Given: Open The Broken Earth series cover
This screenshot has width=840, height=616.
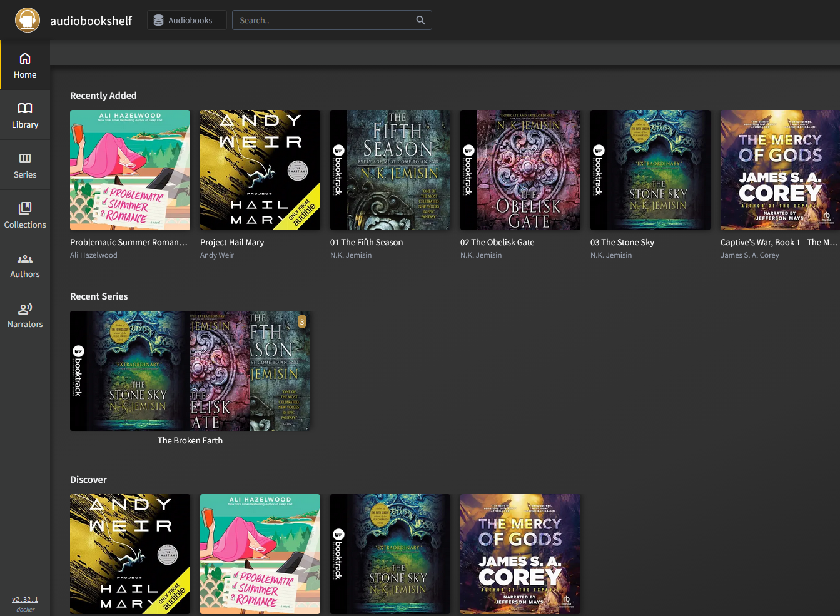Looking at the screenshot, I should pyautogui.click(x=190, y=371).
